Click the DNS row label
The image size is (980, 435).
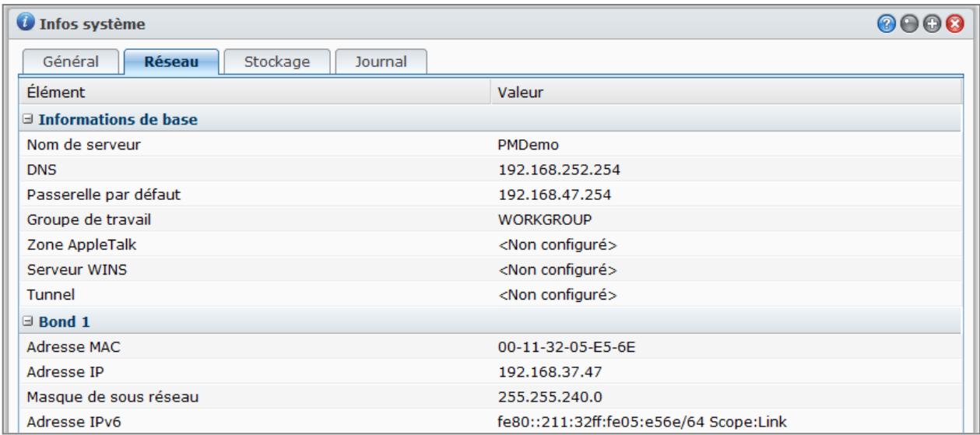[x=39, y=169]
